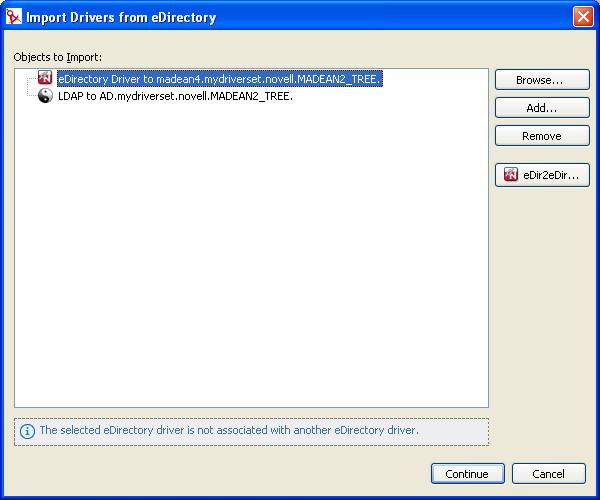600x500 pixels.
Task: Click the 'Objects to Import:' label
Action: 58,57
